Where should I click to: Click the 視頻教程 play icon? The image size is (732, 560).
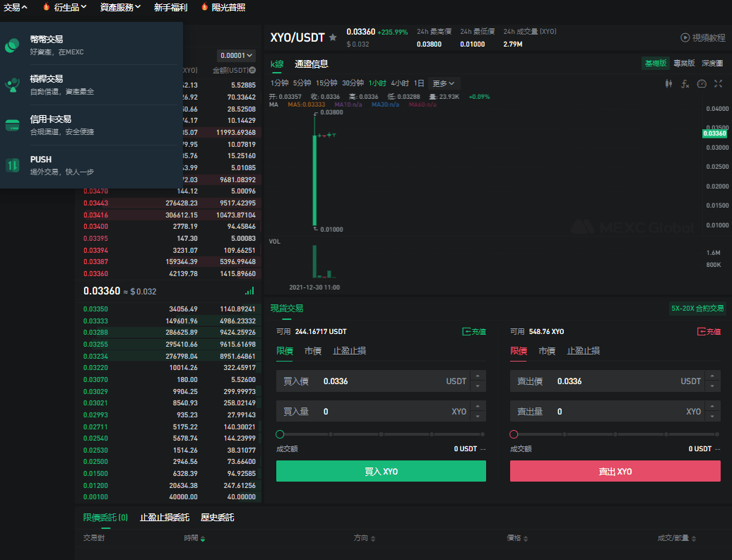click(x=685, y=37)
